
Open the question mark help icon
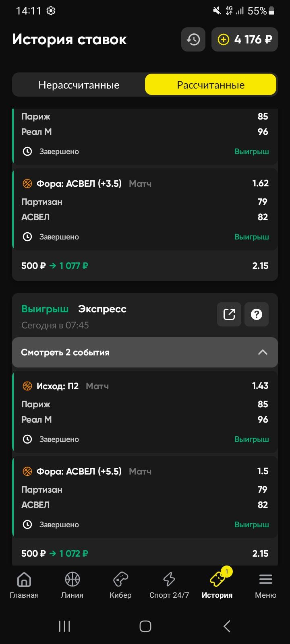point(257,314)
